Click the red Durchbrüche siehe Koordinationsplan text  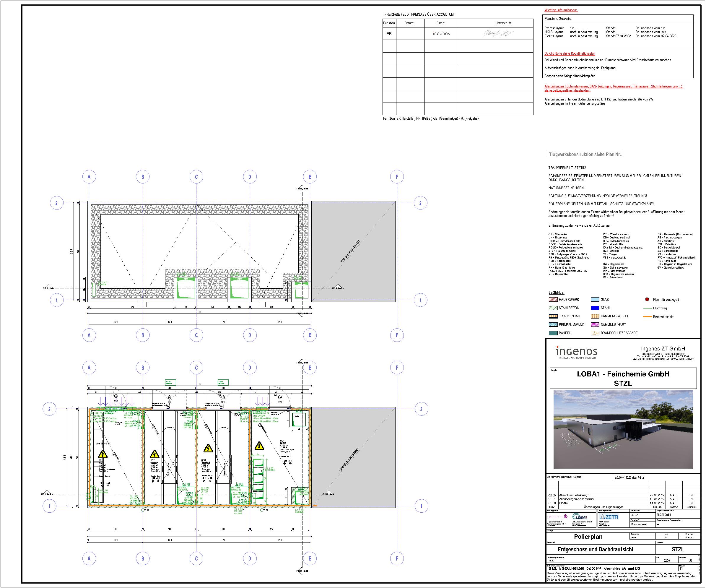pos(570,53)
